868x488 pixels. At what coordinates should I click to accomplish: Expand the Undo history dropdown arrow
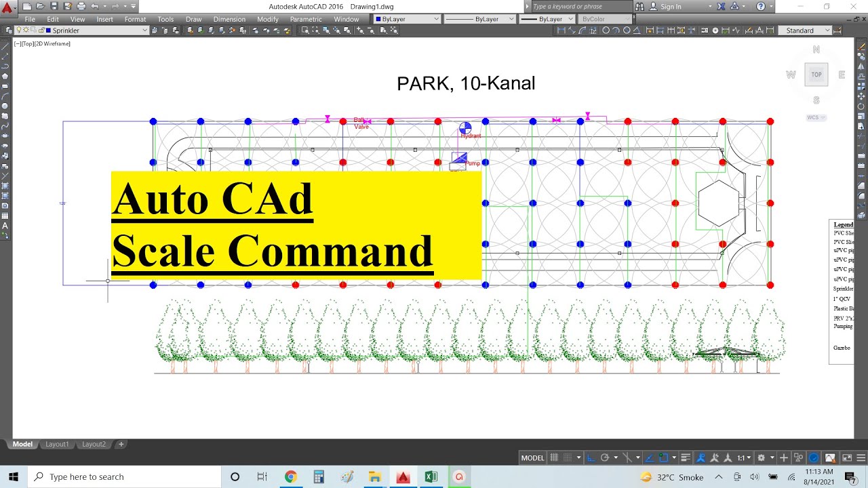tap(105, 6)
